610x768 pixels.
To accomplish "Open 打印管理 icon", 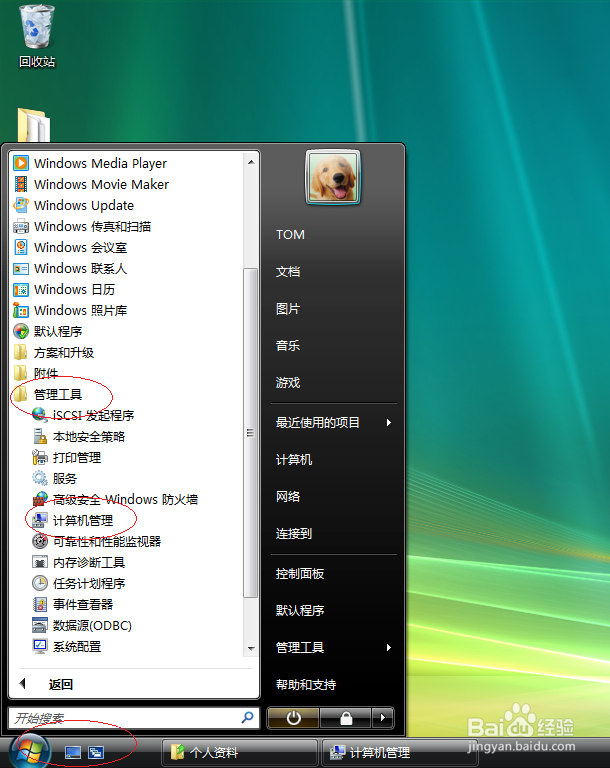I will (40, 457).
